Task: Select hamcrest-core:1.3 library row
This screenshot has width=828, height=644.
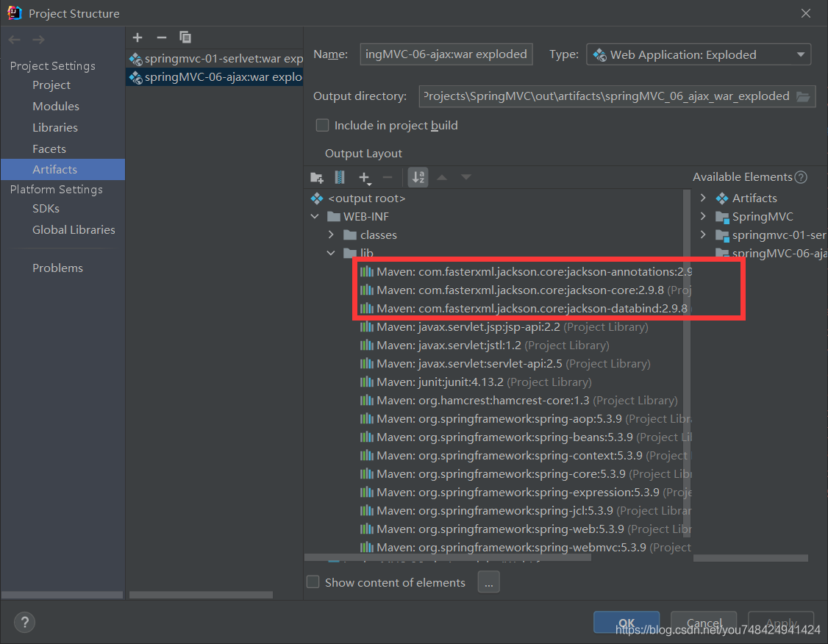Action: point(518,401)
